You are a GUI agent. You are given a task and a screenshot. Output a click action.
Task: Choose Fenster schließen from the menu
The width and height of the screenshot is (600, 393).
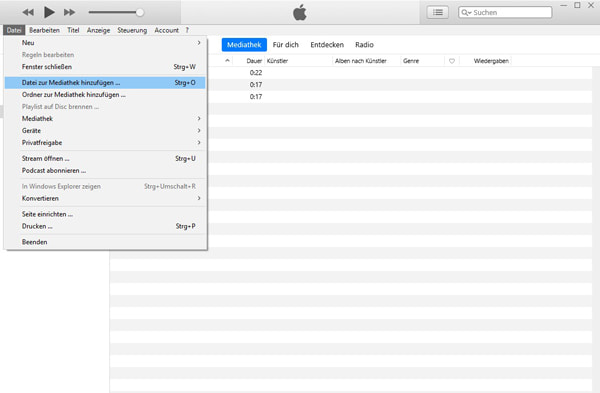tap(105, 67)
